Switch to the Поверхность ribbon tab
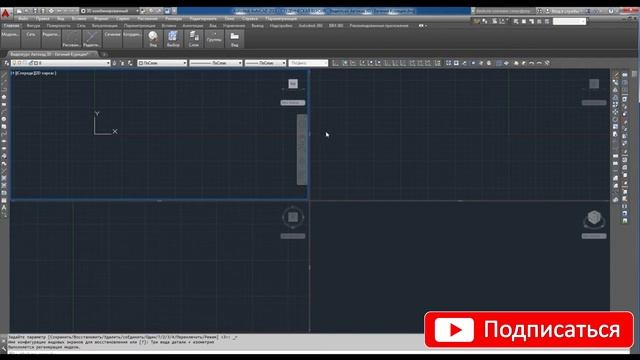 point(58,26)
